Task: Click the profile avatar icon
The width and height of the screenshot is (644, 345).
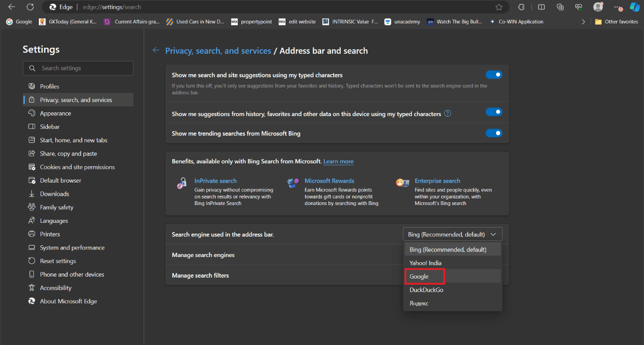Action: tap(598, 7)
